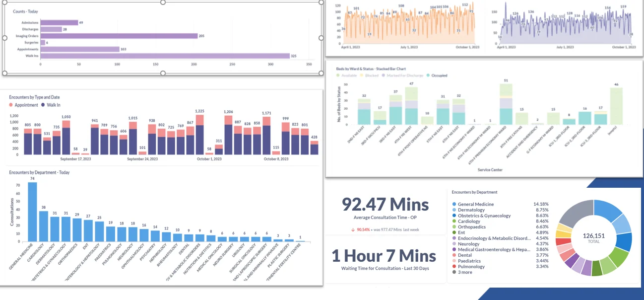Click the stacked bar labeled 1,206
Image resolution: width=644 pixels, height=300 pixels.
228,135
